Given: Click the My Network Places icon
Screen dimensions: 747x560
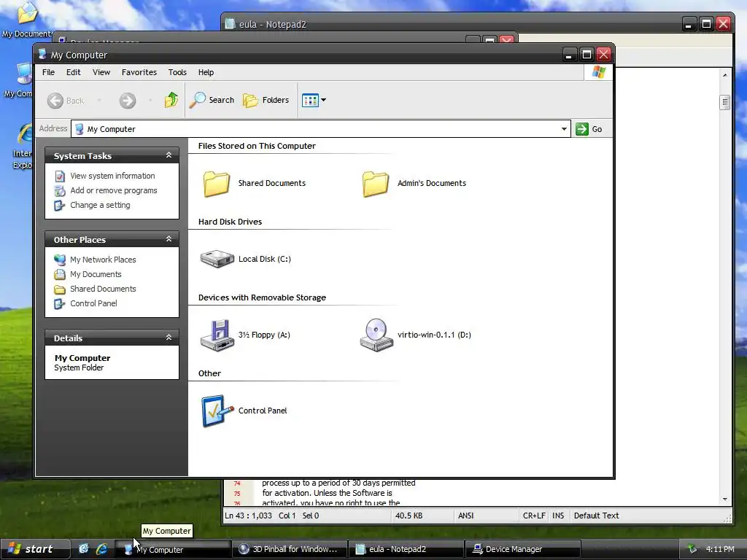Looking at the screenshot, I should (60, 260).
